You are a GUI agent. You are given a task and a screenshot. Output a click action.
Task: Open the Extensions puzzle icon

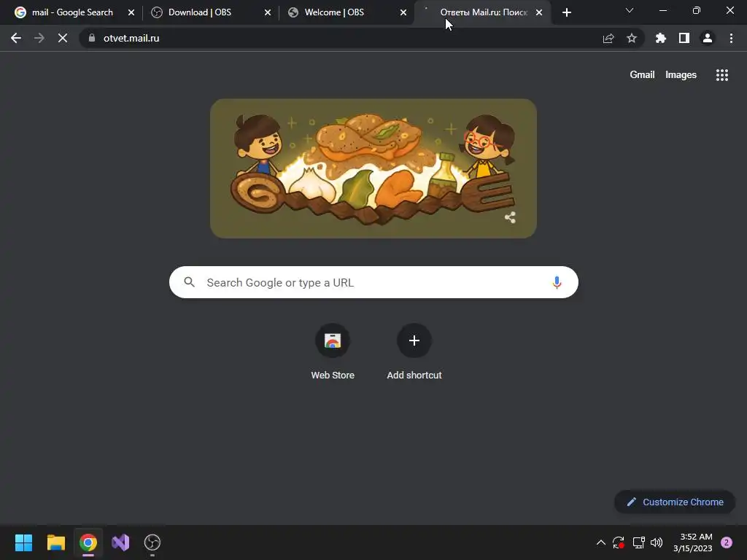(661, 38)
